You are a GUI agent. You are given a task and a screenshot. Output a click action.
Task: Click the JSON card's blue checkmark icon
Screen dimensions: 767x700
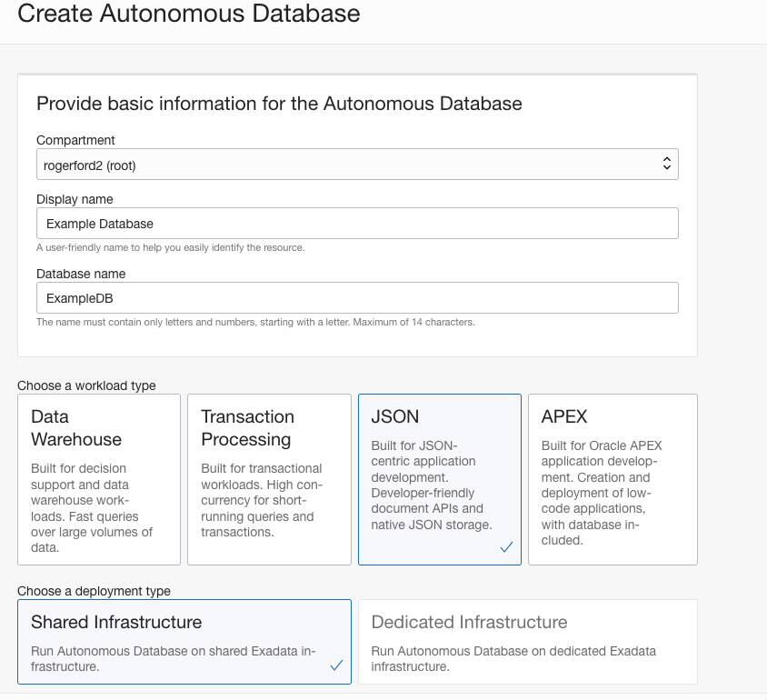506,548
